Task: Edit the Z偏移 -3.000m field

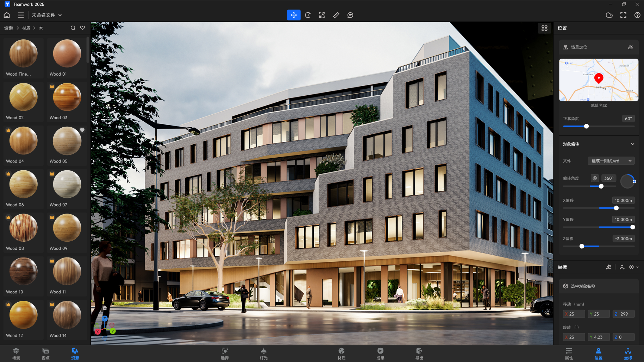Action: (x=623, y=239)
